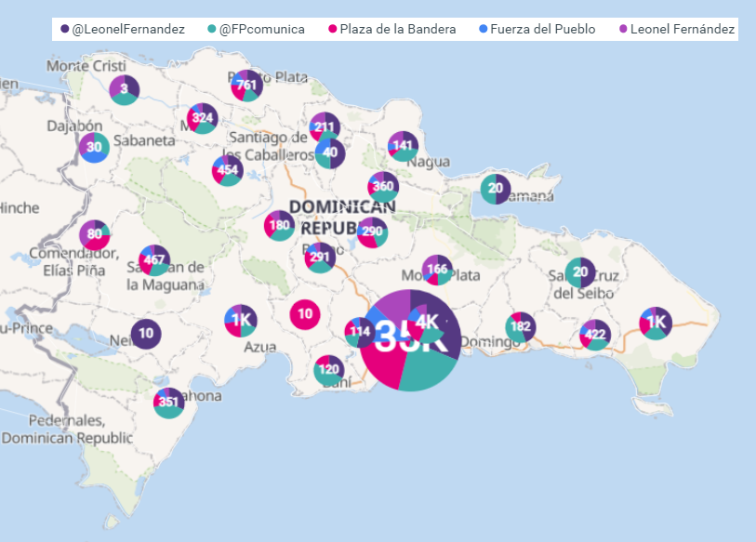The width and height of the screenshot is (756, 542).
Task: Select the 141 pie marker near Nagua
Action: coord(403,146)
